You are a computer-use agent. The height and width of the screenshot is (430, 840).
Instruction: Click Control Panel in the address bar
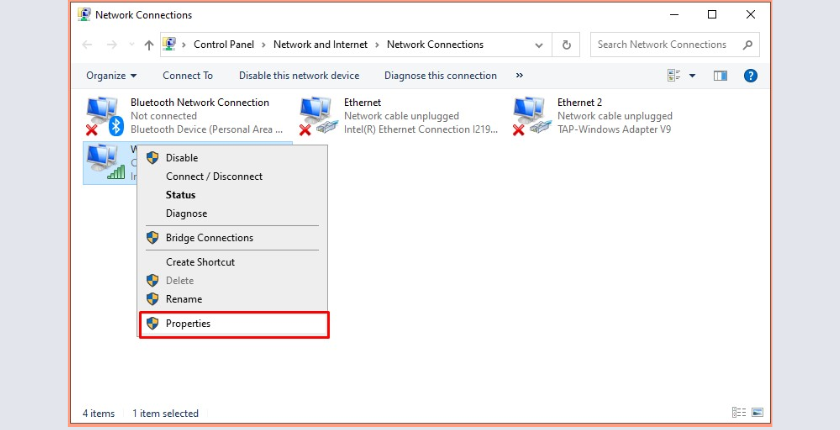[224, 44]
